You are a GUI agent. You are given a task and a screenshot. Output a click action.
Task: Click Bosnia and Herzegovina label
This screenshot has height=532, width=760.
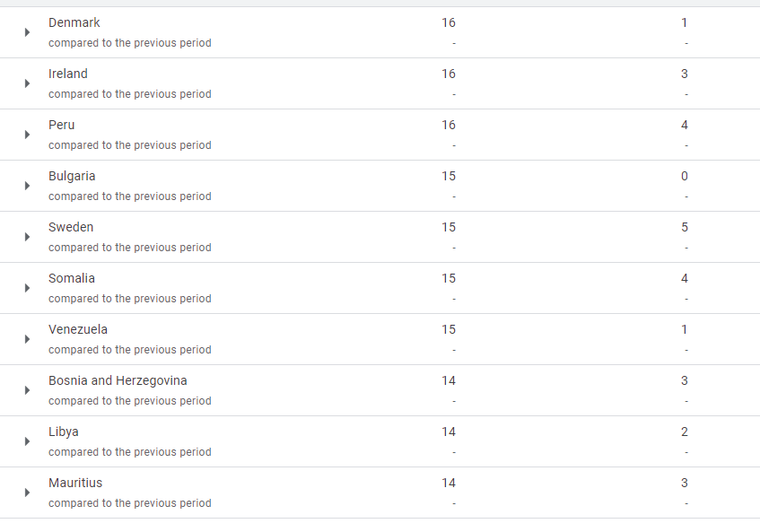pos(118,380)
